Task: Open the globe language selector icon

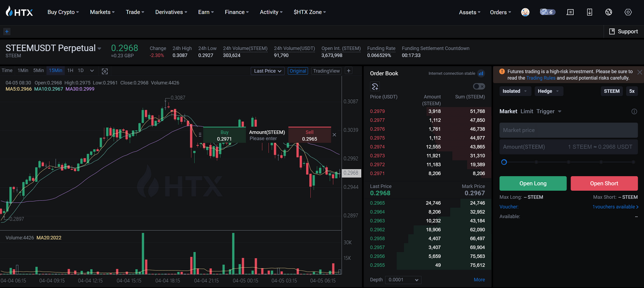Action: 609,12
